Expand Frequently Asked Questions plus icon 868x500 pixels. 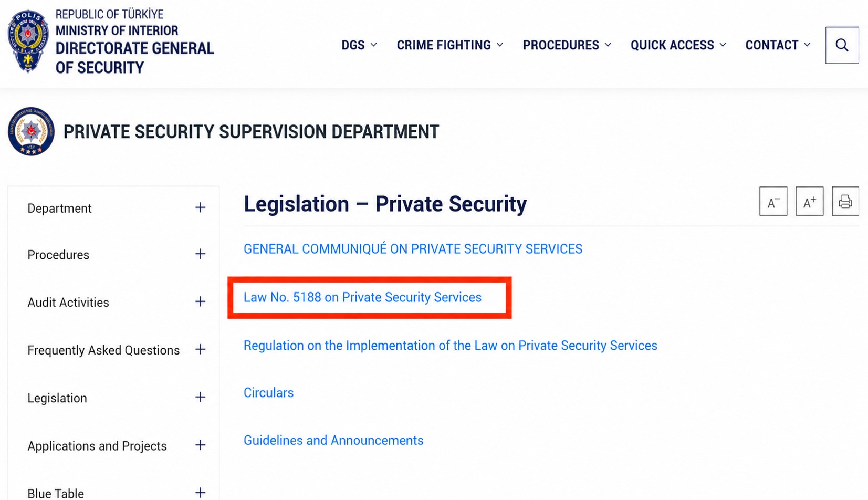(x=200, y=349)
